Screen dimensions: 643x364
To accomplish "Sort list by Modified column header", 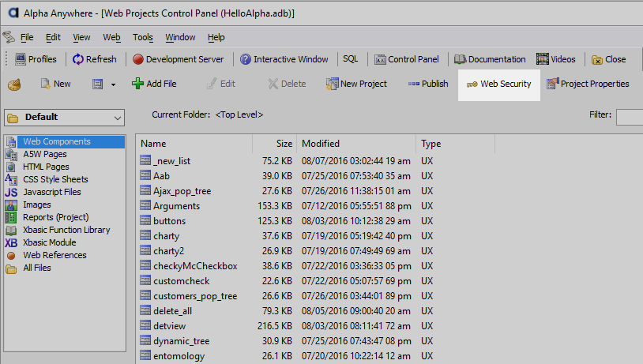I will click(x=356, y=144).
